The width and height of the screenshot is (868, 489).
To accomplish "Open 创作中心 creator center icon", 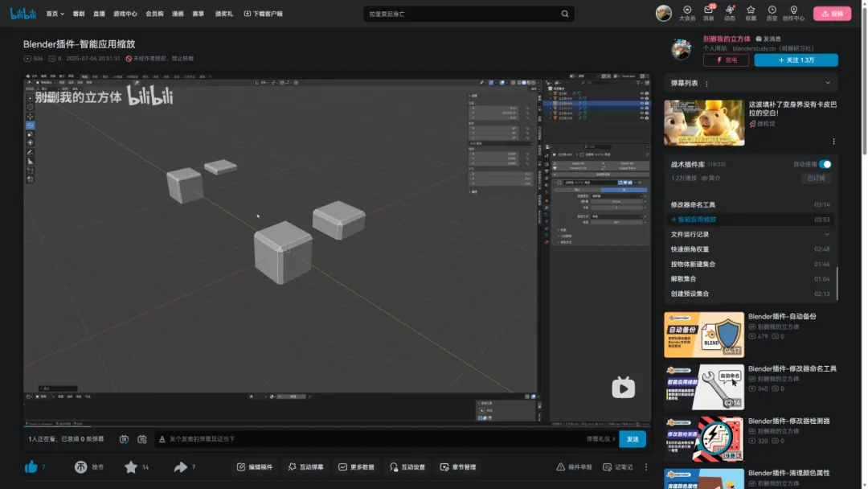I will pyautogui.click(x=793, y=14).
